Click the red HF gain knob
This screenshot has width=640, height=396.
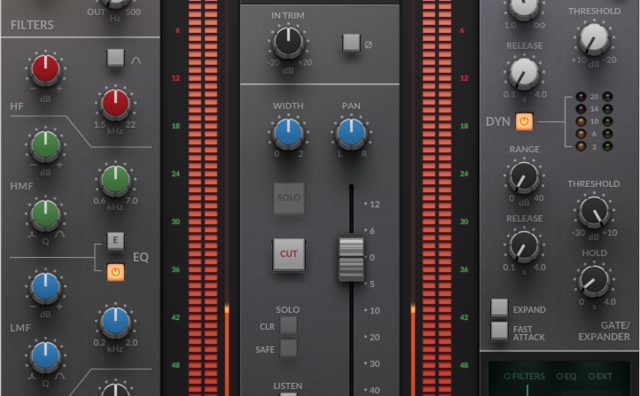click(x=46, y=69)
